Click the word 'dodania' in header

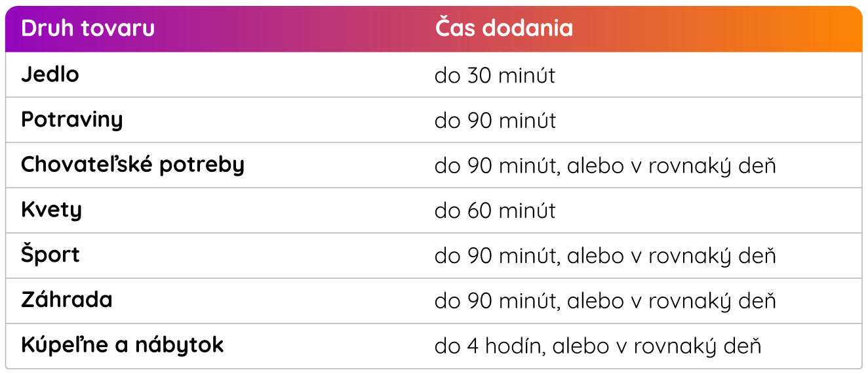coord(528,30)
